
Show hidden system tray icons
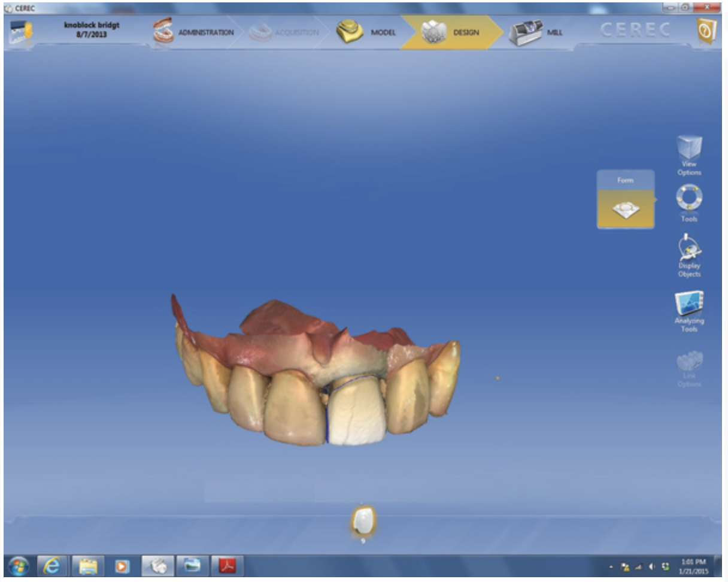pos(612,566)
